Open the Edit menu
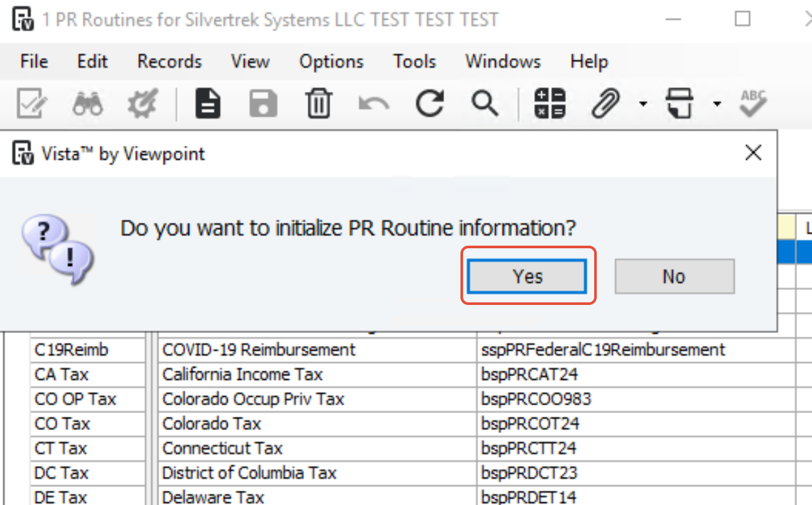The height and width of the screenshot is (505, 812). pyautogui.click(x=93, y=61)
